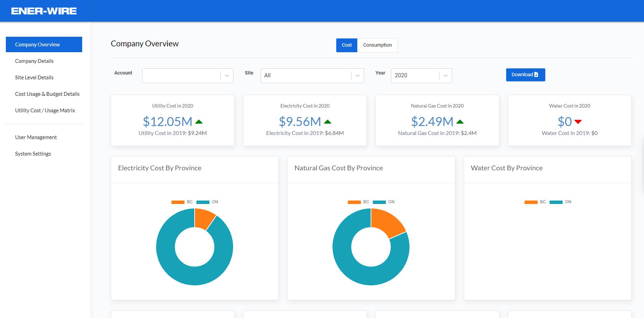Click the Year field showing 2020
Viewport: 644px width, 318px height.
pyautogui.click(x=422, y=76)
